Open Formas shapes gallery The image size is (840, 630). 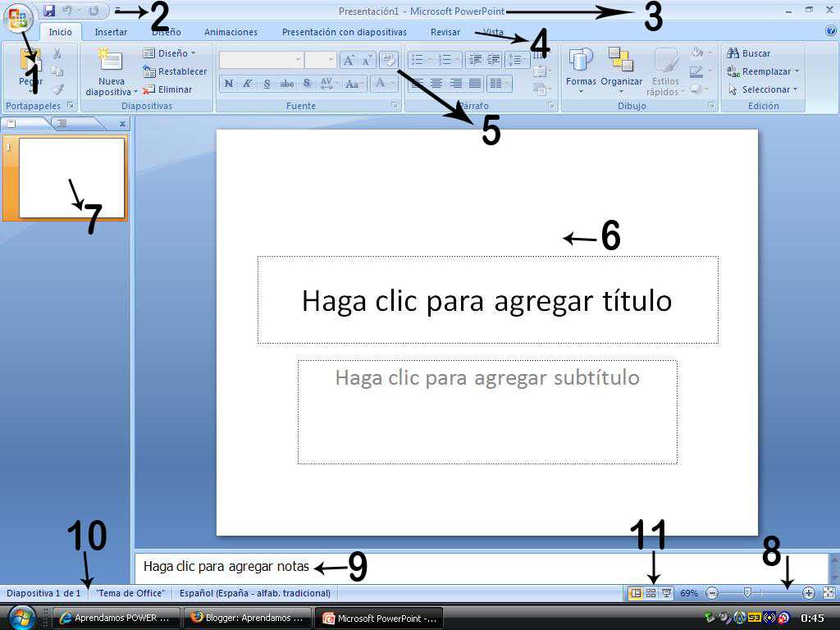[581, 70]
